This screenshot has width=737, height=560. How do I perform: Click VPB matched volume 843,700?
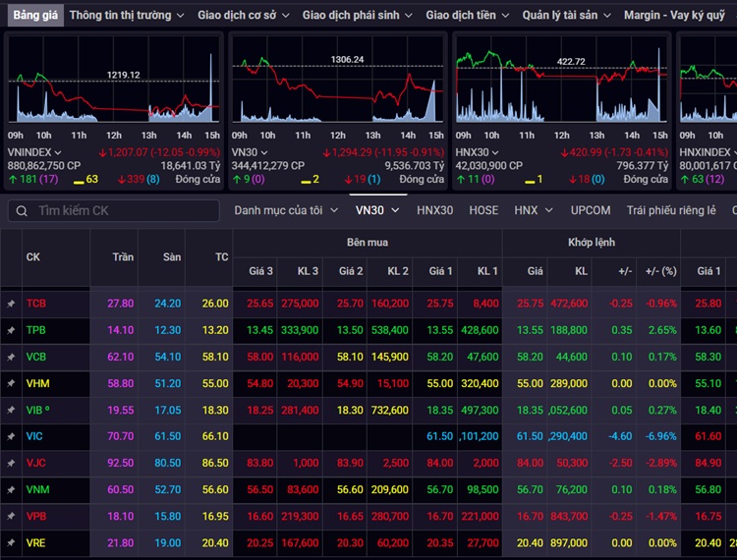[x=569, y=517]
